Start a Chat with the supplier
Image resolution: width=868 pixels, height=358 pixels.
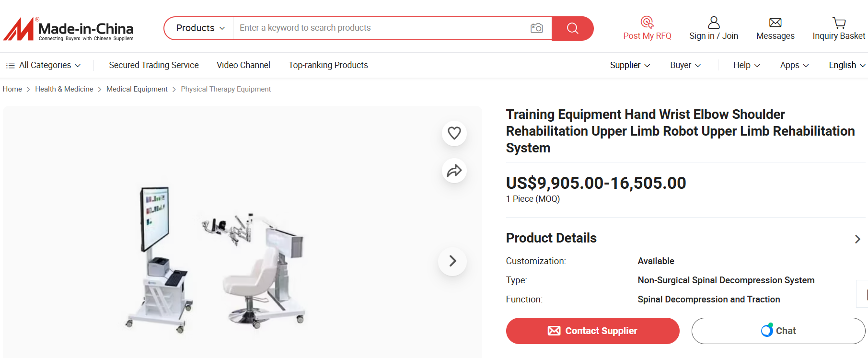point(778,331)
